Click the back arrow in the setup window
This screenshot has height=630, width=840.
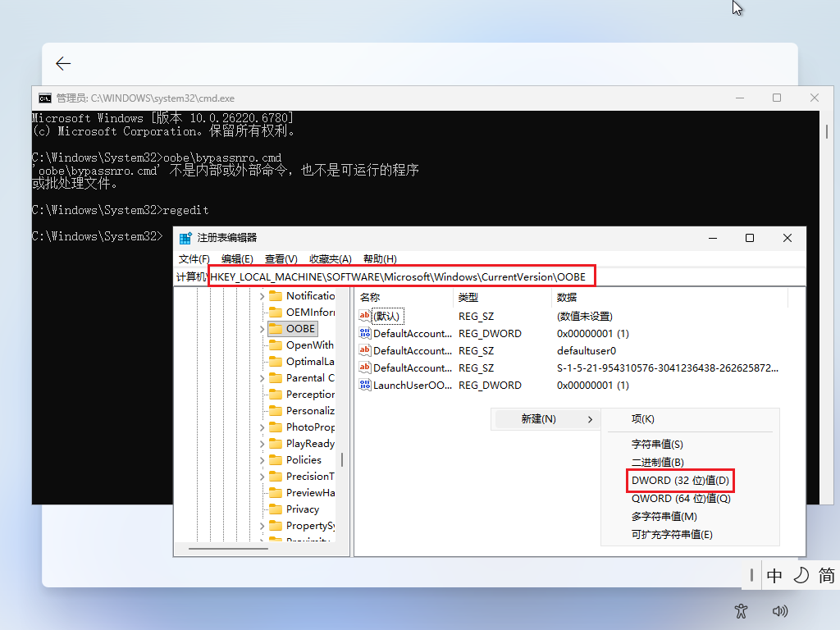coord(63,64)
